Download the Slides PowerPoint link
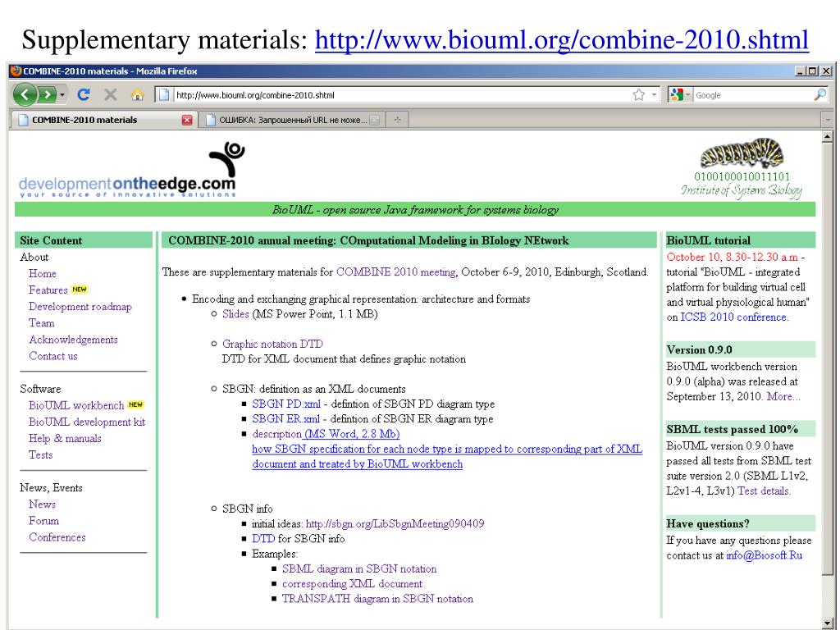This screenshot has height=630, width=840. pyautogui.click(x=235, y=314)
